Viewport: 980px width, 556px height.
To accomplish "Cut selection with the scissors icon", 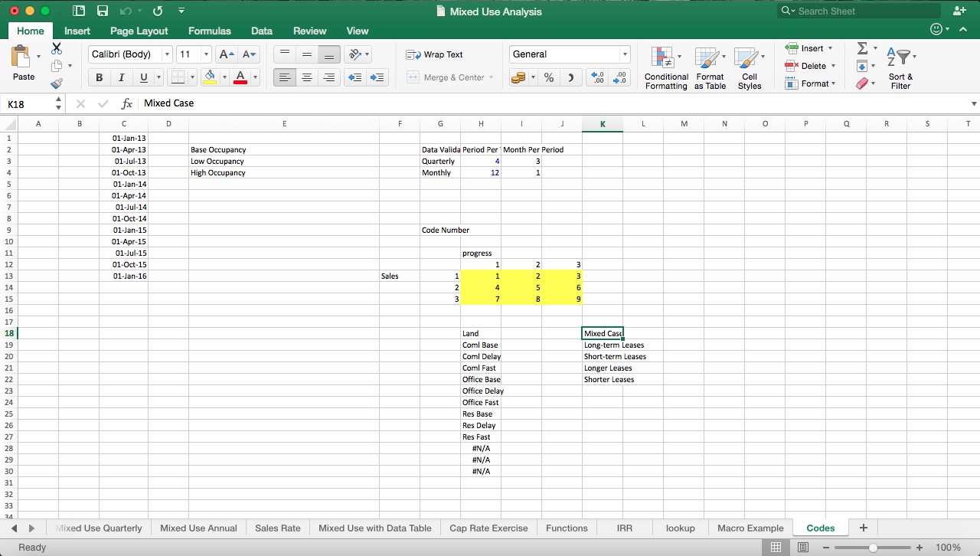I will tap(57, 47).
